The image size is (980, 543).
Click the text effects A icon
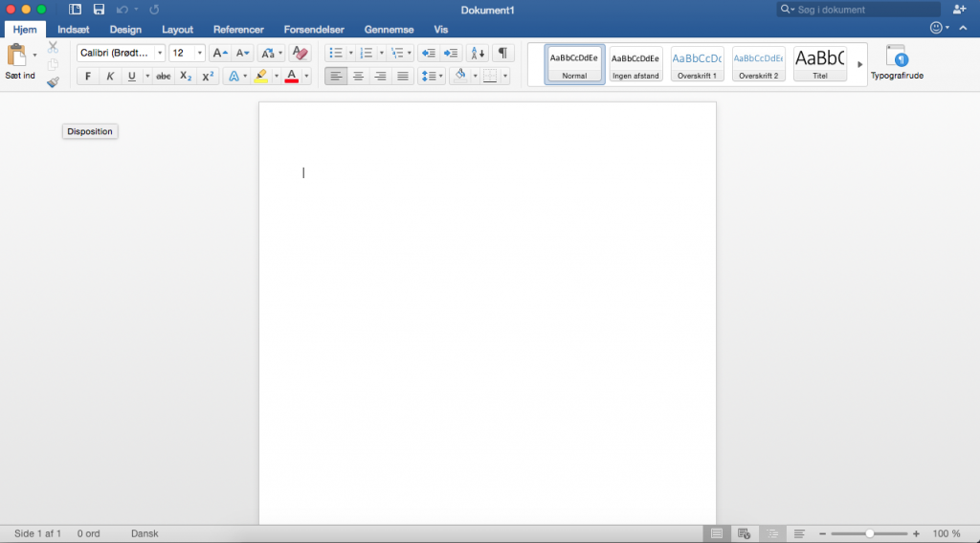click(234, 77)
